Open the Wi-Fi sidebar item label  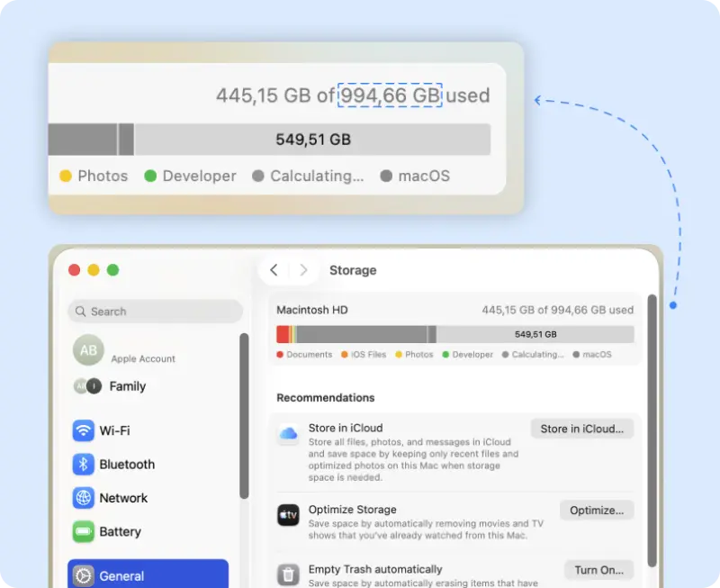point(115,430)
